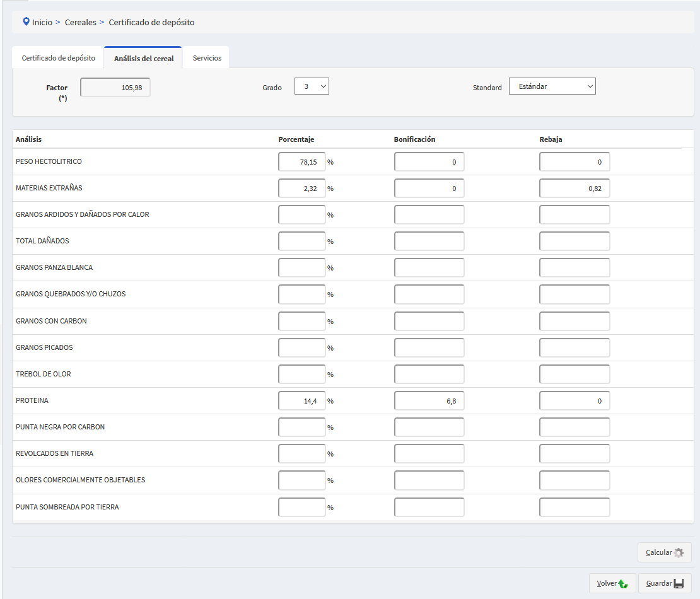This screenshot has width=700, height=599.
Task: Switch to Certificado de depósito tab
Action: tap(58, 58)
